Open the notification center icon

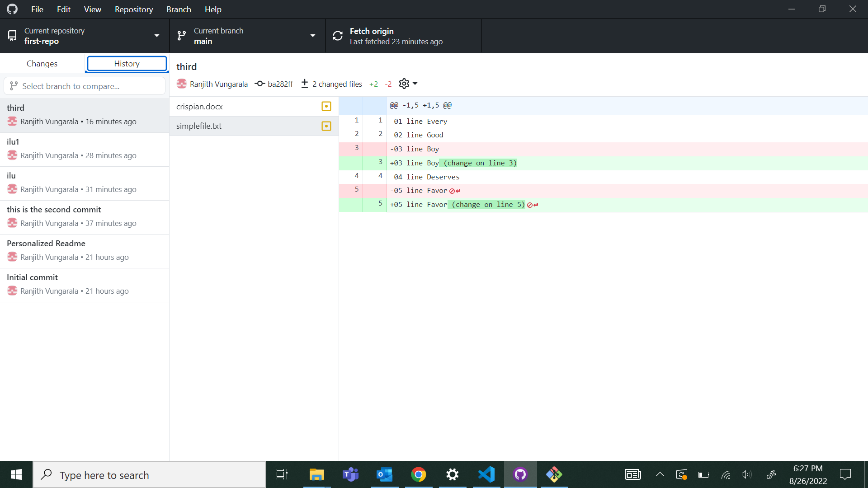coord(845,474)
